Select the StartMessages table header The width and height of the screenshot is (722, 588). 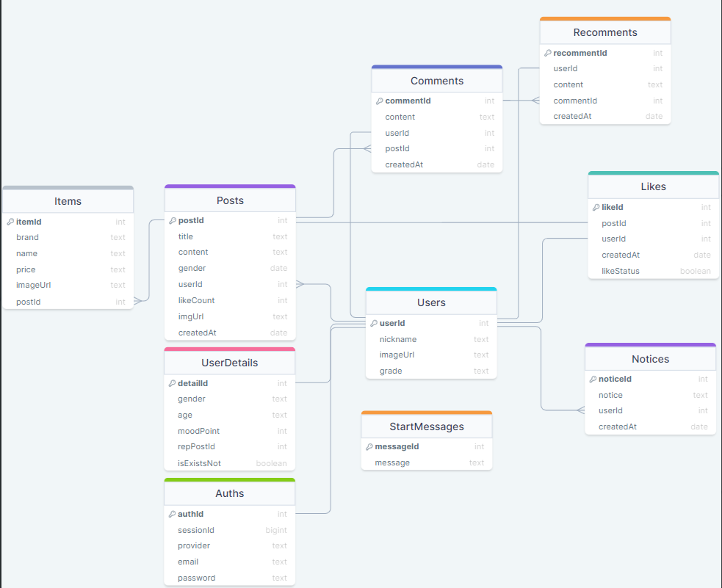point(427,427)
